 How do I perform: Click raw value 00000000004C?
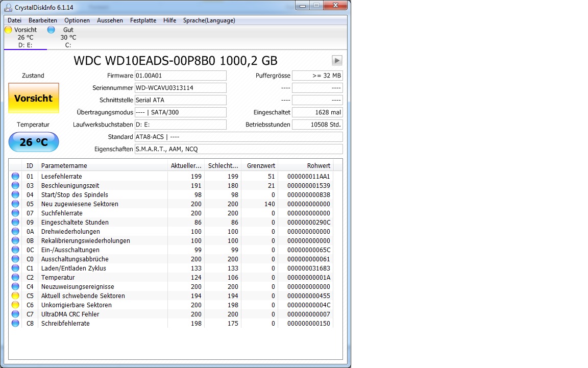[x=309, y=305]
